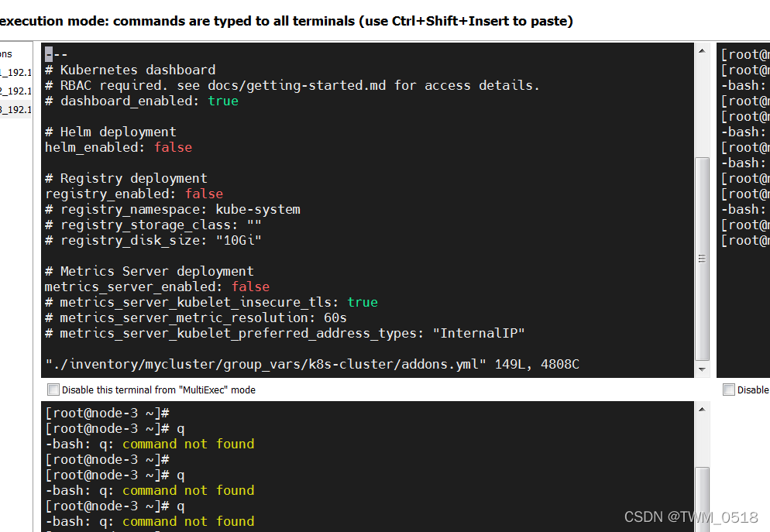
Task: Click the node-3 terminal scrollbar thumb
Action: coord(702,496)
